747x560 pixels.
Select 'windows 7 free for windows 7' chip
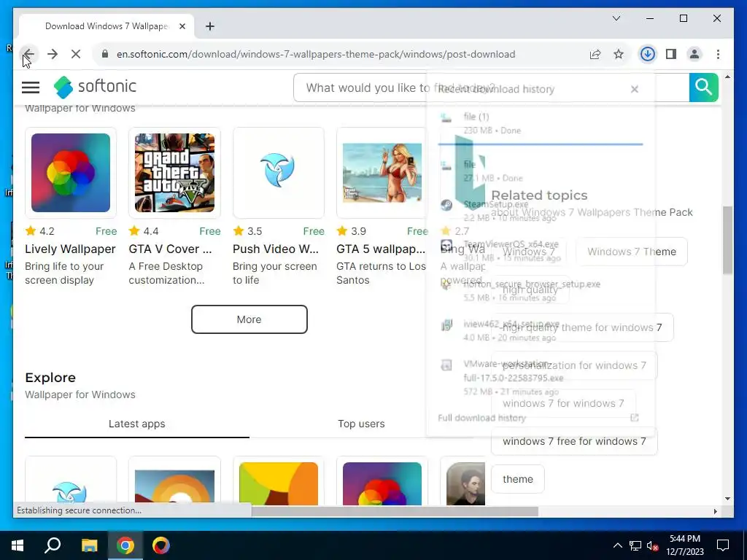(574, 441)
